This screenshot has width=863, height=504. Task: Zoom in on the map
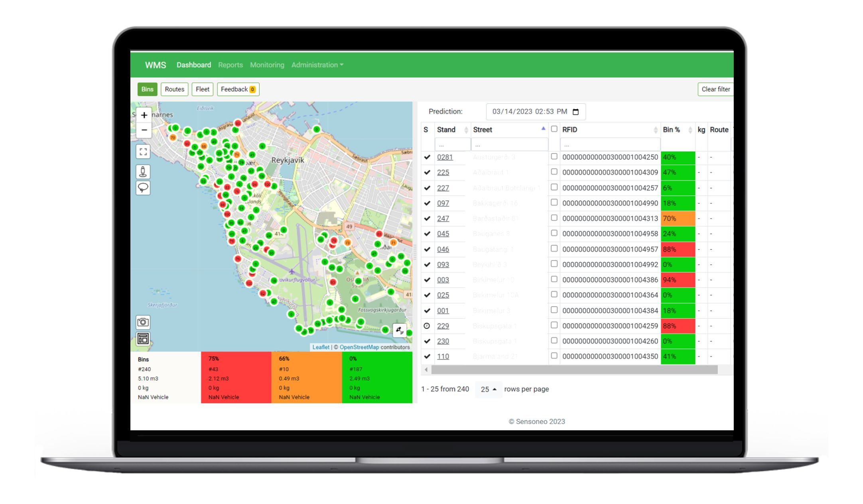144,115
